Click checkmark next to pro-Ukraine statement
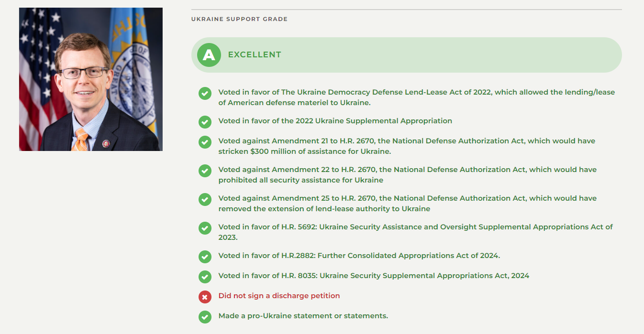This screenshot has width=644, height=334. (x=205, y=317)
